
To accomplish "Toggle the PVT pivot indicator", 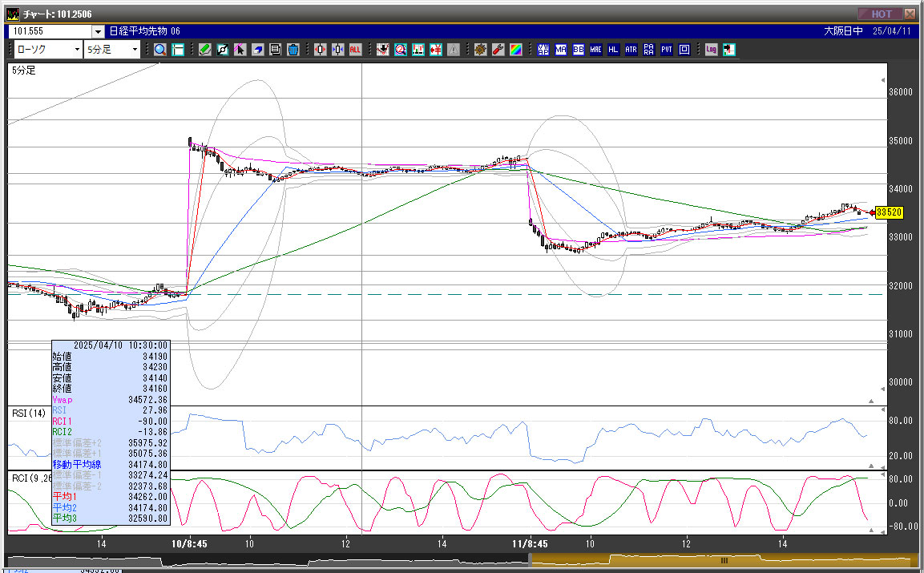I will (x=667, y=50).
